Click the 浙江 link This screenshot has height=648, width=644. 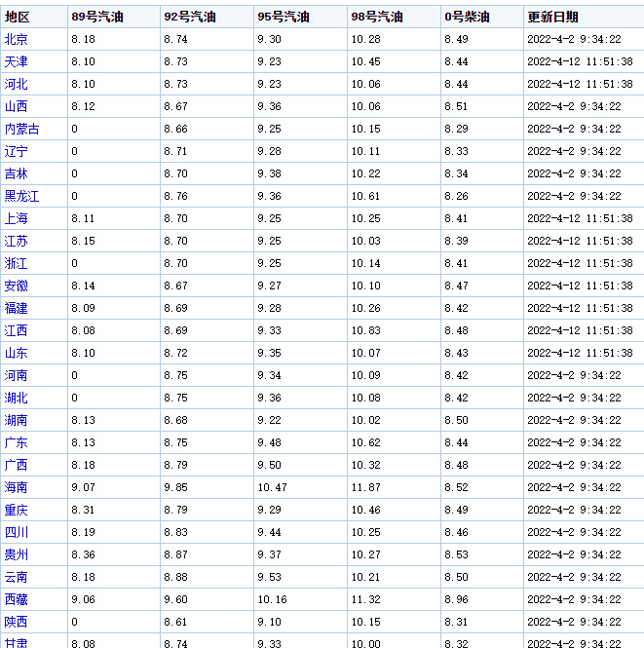coord(17,263)
